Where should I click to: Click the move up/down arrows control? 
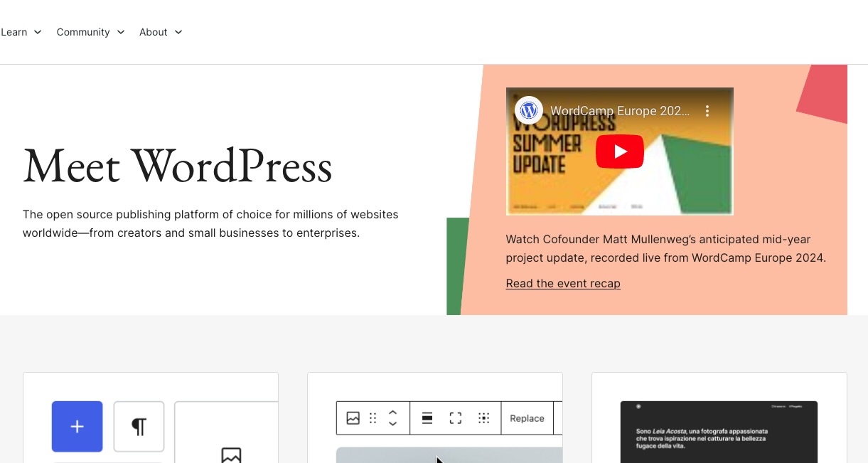(x=392, y=418)
